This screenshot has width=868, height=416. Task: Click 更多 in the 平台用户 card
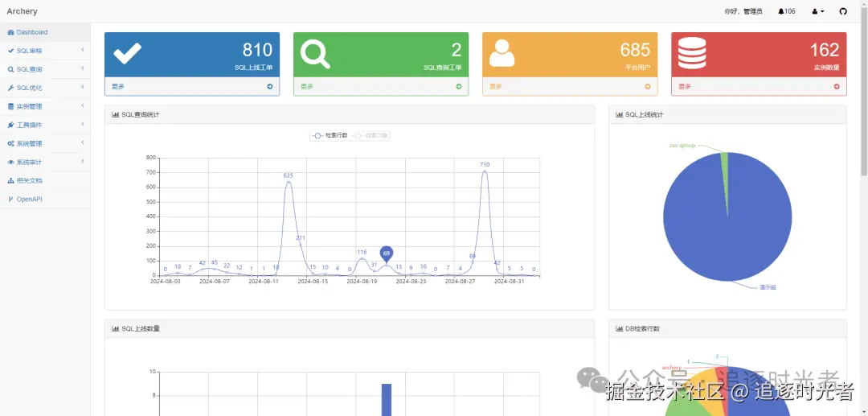[x=496, y=86]
